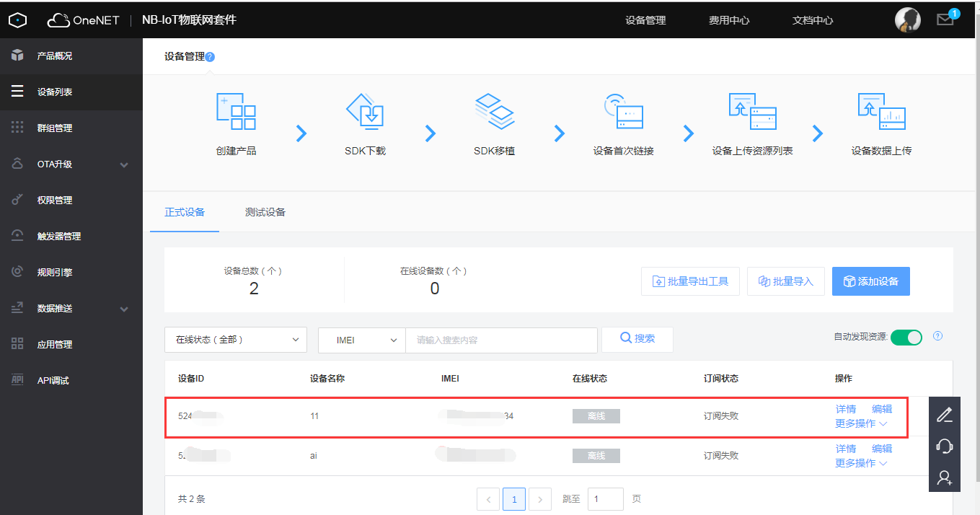Toggle the 自动发现资源 switch

tap(906, 338)
